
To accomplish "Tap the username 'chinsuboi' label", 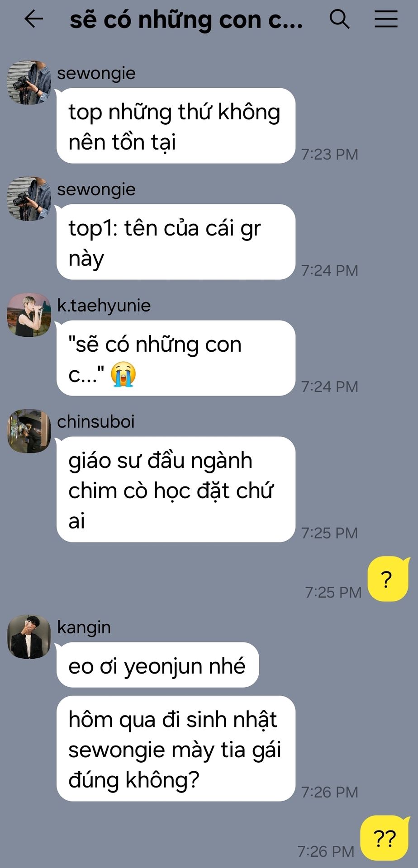I will (96, 421).
